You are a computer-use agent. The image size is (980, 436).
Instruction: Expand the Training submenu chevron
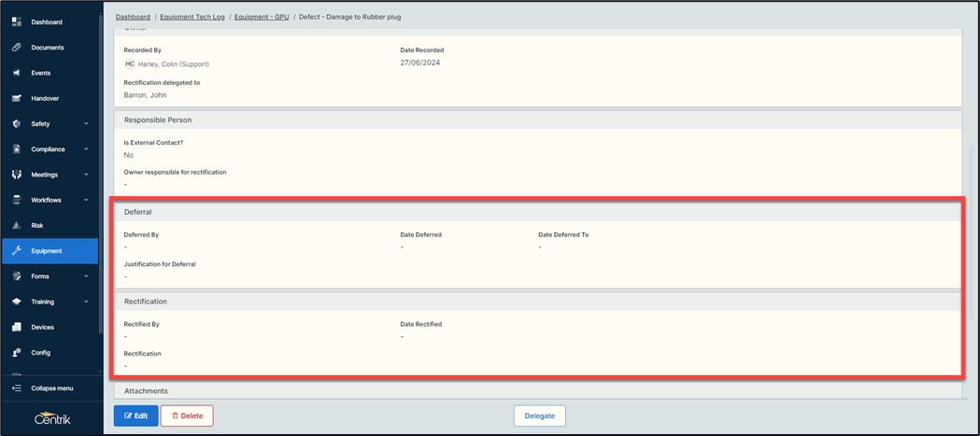86,302
